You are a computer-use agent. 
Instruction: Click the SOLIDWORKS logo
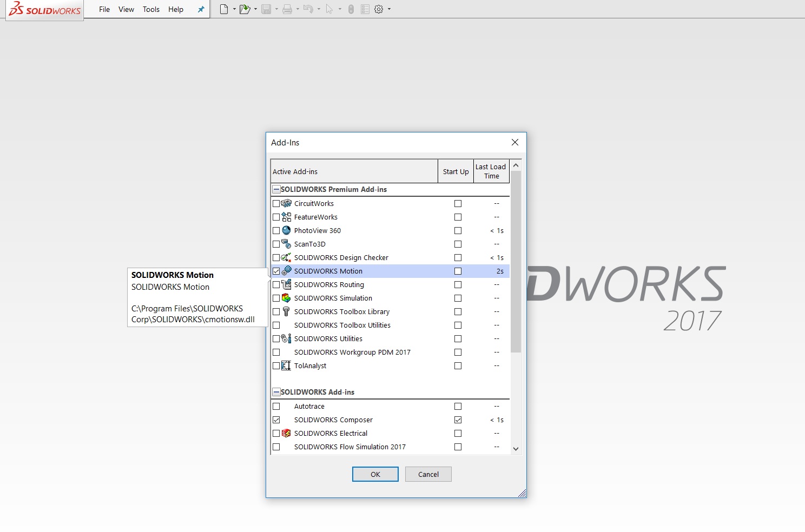pos(45,9)
